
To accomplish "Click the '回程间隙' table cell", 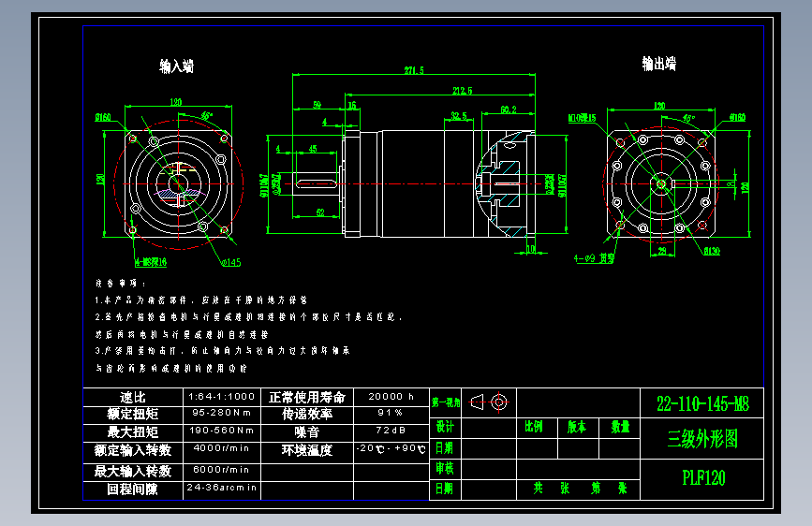I will (x=133, y=489).
